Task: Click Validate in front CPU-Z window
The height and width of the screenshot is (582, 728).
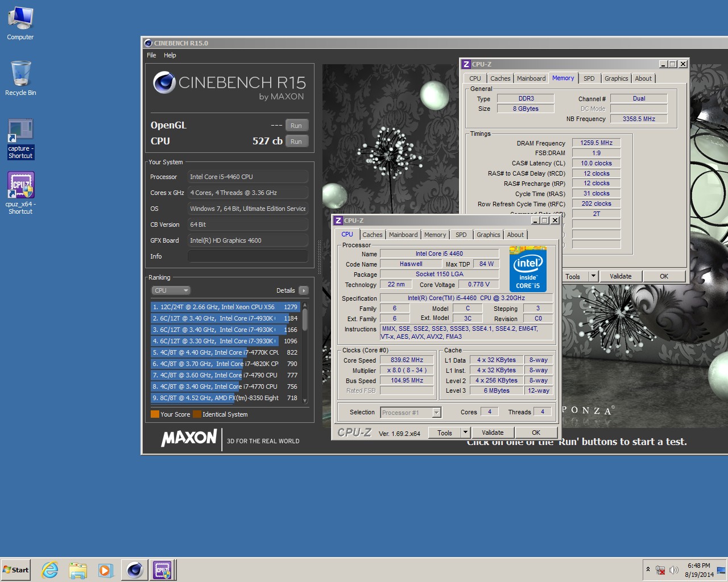Action: [x=493, y=433]
